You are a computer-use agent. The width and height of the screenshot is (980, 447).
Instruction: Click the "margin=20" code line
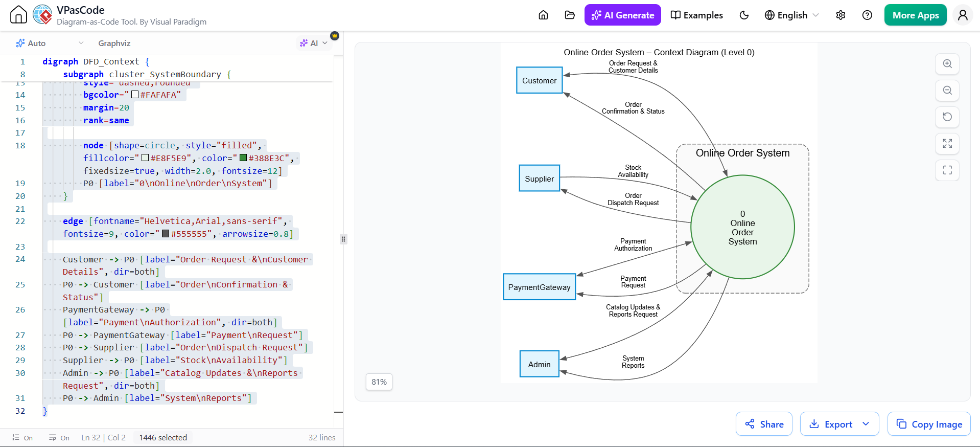click(x=106, y=107)
